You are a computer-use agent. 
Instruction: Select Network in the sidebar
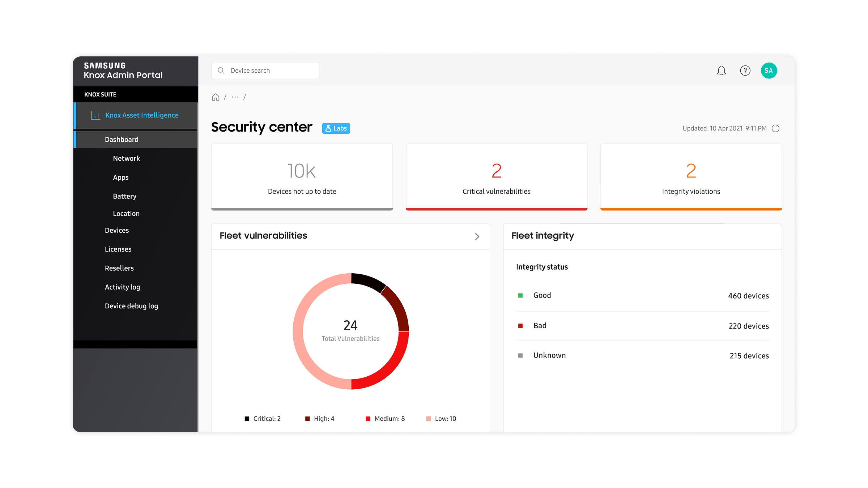[x=126, y=158]
